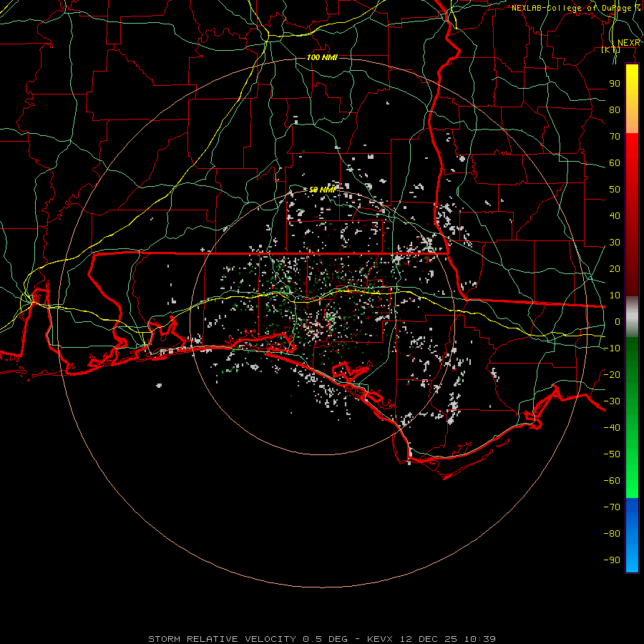Click the -80 value on the velocity scale
Viewport: 644px width, 644px height.
pyautogui.click(x=612, y=534)
